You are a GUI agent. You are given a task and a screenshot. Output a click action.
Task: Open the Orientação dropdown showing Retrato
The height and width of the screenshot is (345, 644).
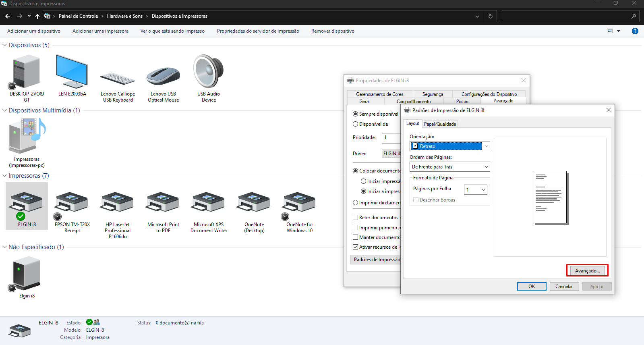pyautogui.click(x=449, y=146)
